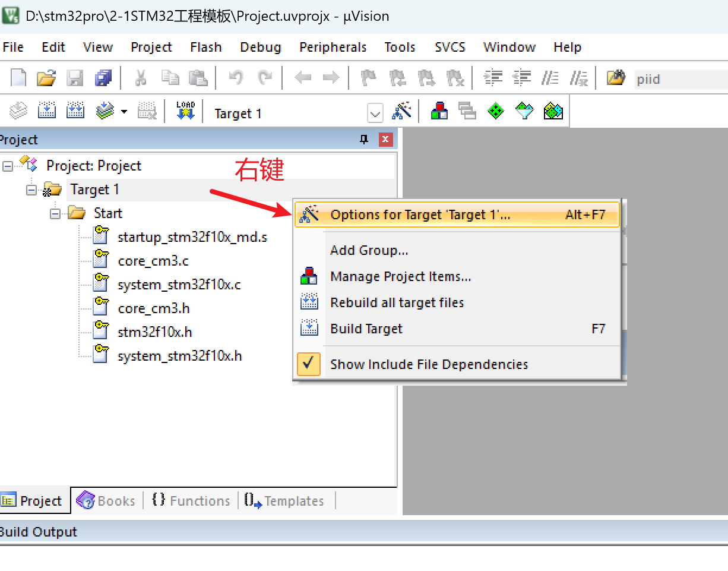Copy selection toolbar icon
Screen dimensions: 728x571
170,78
